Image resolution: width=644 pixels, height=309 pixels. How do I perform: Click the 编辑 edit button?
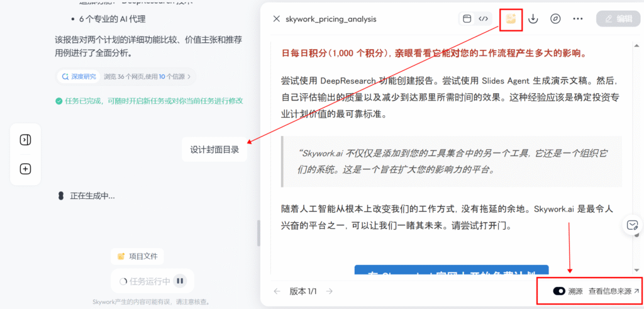pos(618,19)
